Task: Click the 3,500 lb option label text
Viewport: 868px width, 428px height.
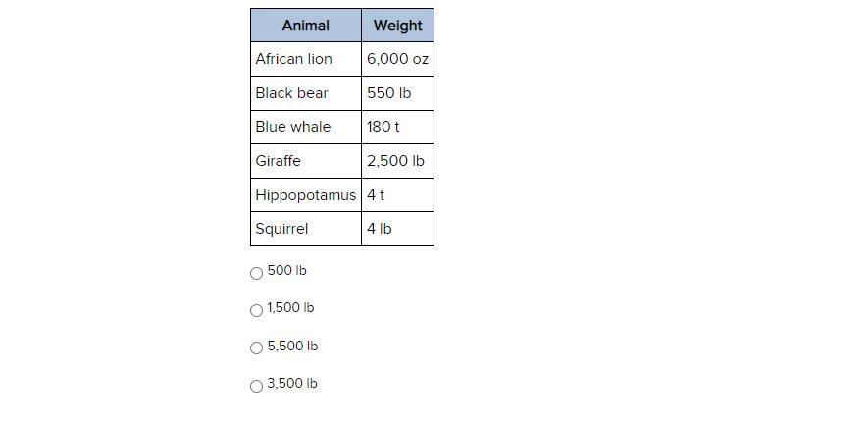Action: pyautogui.click(x=292, y=384)
